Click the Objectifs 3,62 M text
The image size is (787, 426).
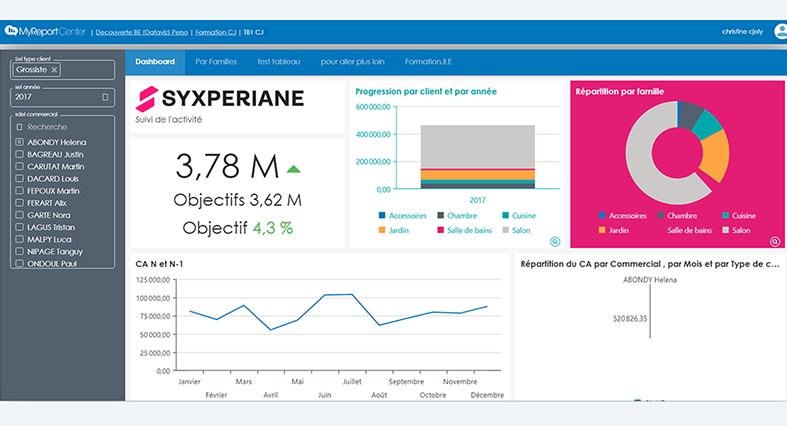click(x=237, y=200)
